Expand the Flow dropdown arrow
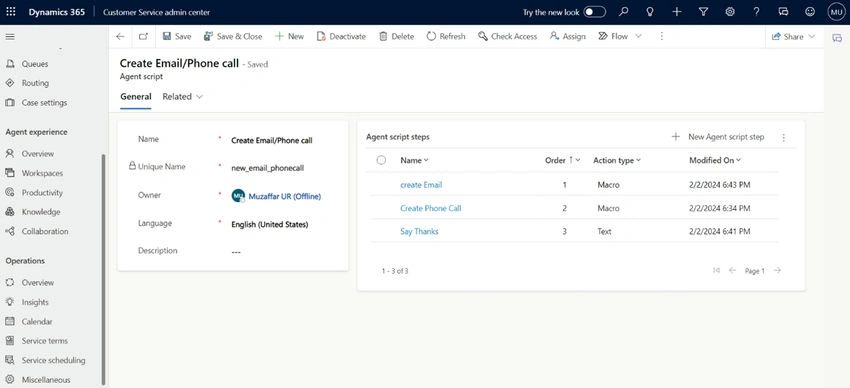The height and width of the screenshot is (388, 850). point(638,36)
